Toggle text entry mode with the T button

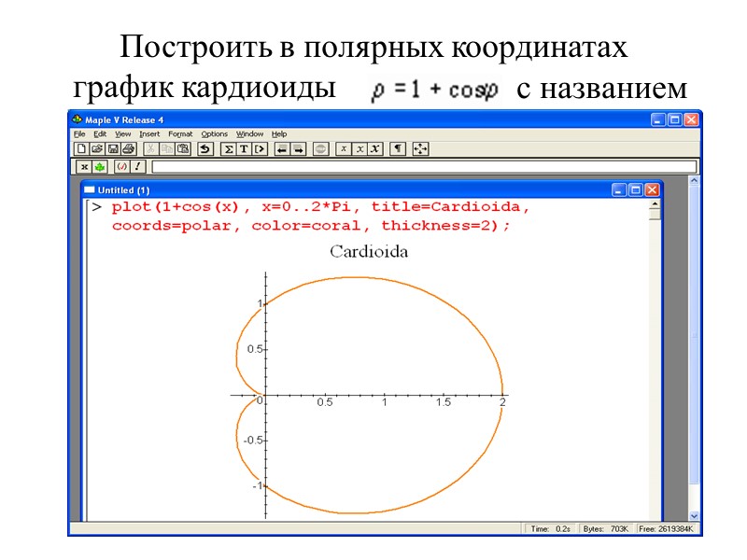coord(244,147)
